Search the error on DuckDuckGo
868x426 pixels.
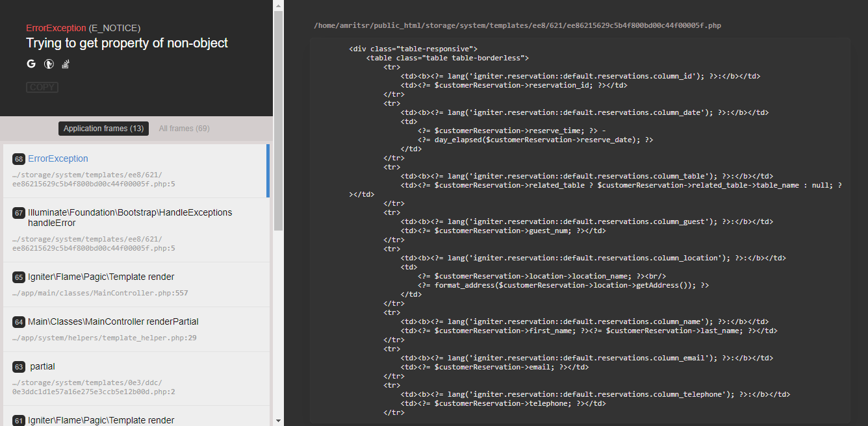[48, 64]
